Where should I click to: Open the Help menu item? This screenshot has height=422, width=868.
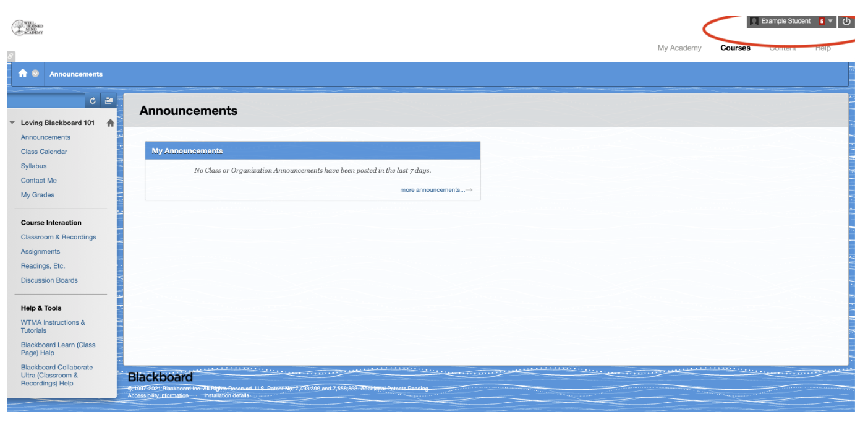(x=823, y=48)
